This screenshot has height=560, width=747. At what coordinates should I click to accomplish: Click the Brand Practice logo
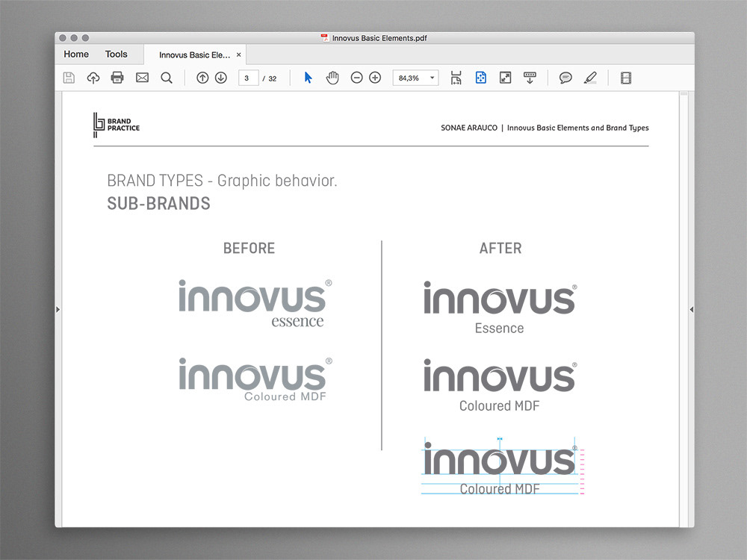pos(117,125)
